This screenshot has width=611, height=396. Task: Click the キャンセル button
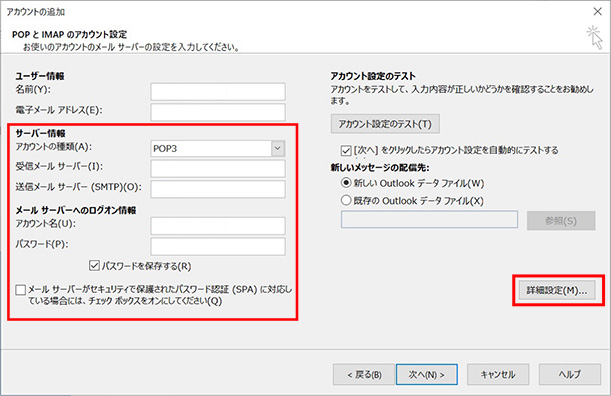tap(498, 375)
